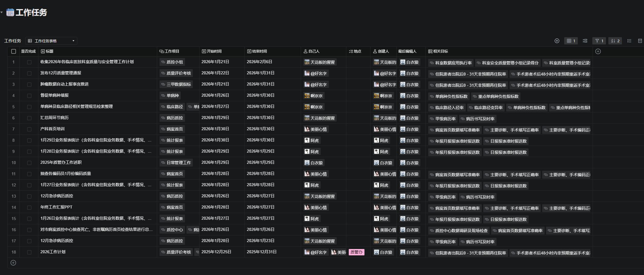Image resolution: width=644 pixels, height=275 pixels.
Task: Open the new view plus icon in toolbar
Action: 557,41
